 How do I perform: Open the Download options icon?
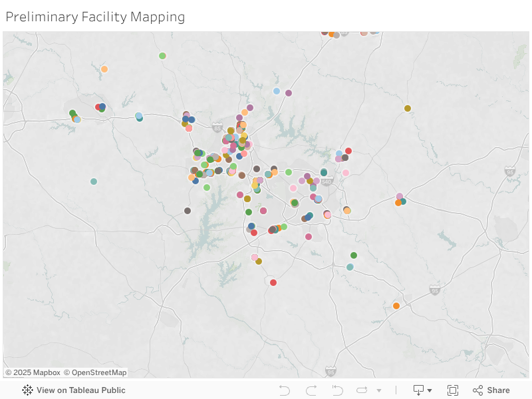click(418, 390)
